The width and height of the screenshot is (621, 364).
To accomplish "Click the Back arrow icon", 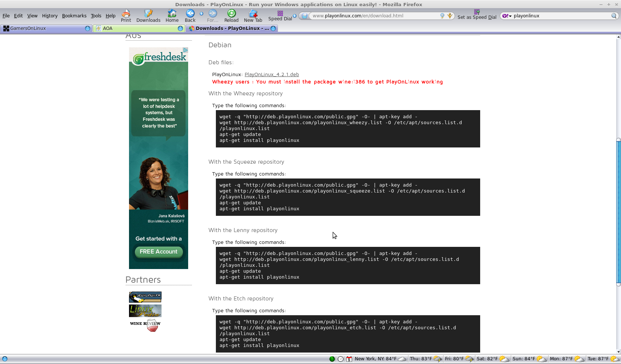I will click(190, 16).
